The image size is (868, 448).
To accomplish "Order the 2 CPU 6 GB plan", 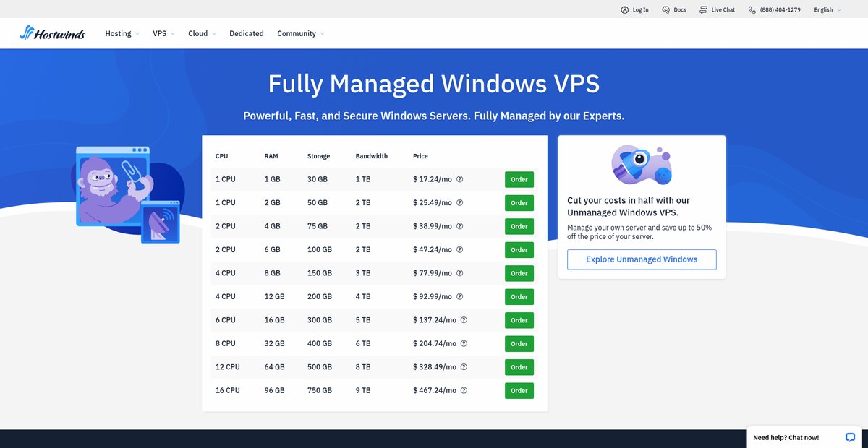I will point(519,250).
